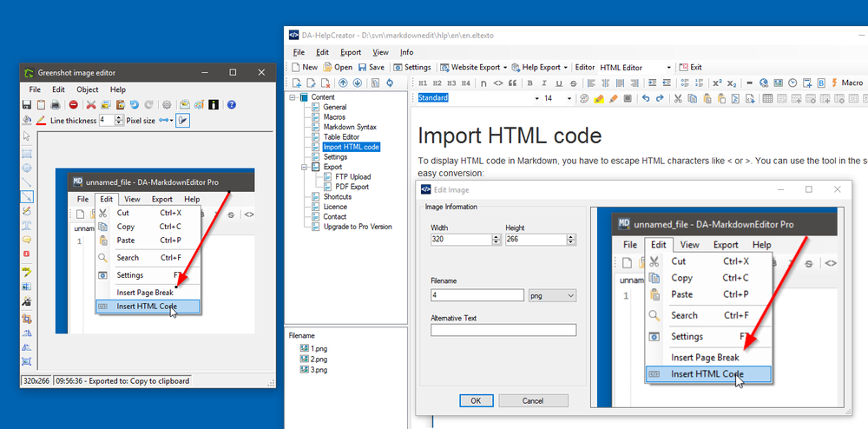868x429 pixels.
Task: Click Cancel in Edit Image dialog
Action: click(x=533, y=400)
